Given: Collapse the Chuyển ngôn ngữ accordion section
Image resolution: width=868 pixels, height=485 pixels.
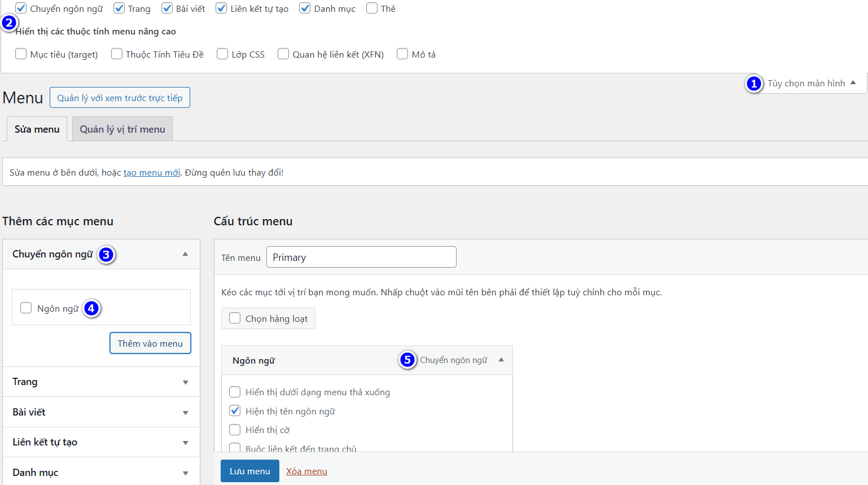Looking at the screenshot, I should [x=185, y=255].
